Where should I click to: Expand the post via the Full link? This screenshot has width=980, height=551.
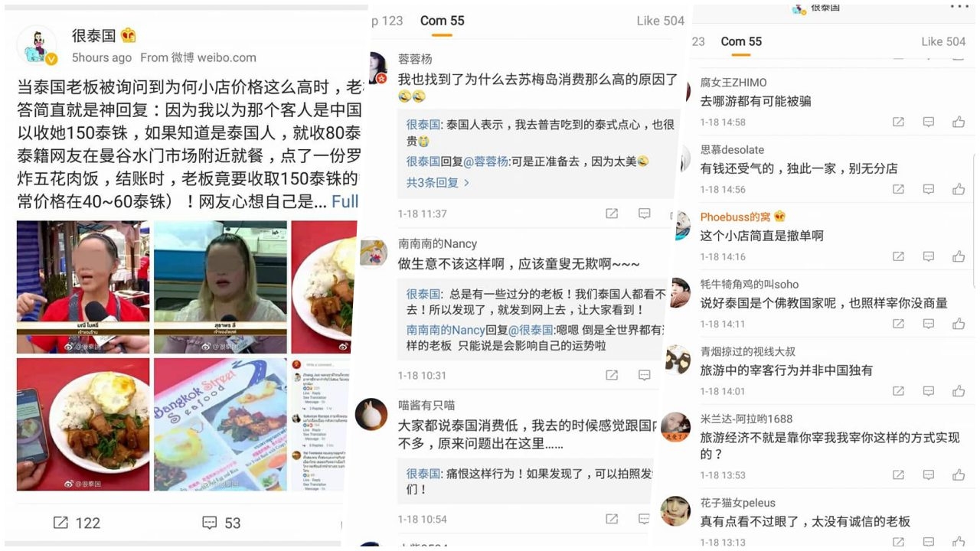345,202
